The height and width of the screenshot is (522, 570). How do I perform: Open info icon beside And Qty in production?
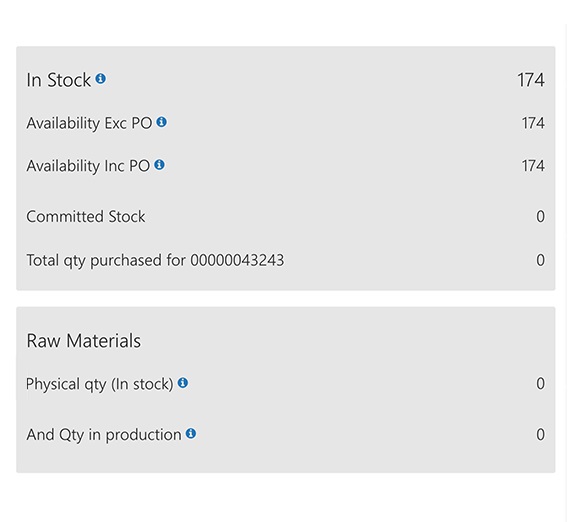191,433
